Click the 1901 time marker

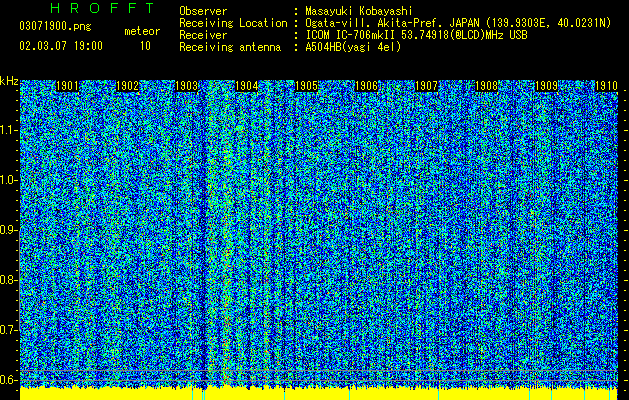[67, 86]
